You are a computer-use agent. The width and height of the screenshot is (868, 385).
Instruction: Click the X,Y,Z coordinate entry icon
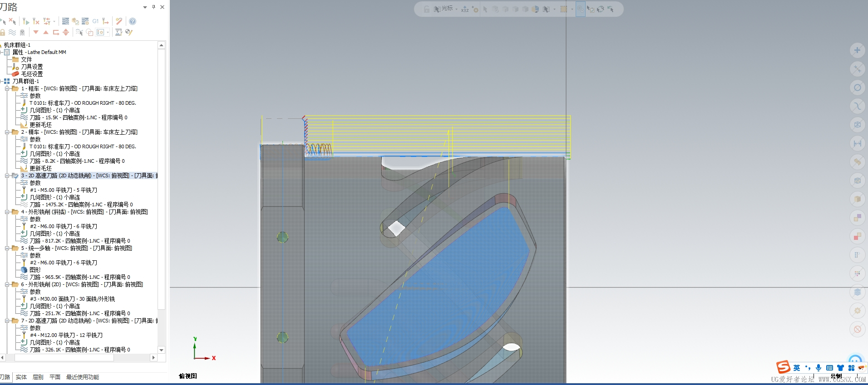click(x=465, y=9)
